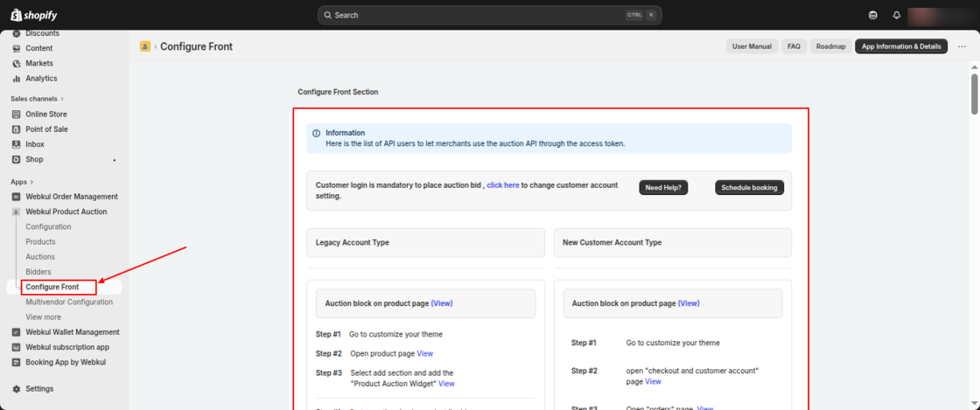The width and height of the screenshot is (980, 410).
Task: Select Configure Front menu item
Action: coord(52,287)
